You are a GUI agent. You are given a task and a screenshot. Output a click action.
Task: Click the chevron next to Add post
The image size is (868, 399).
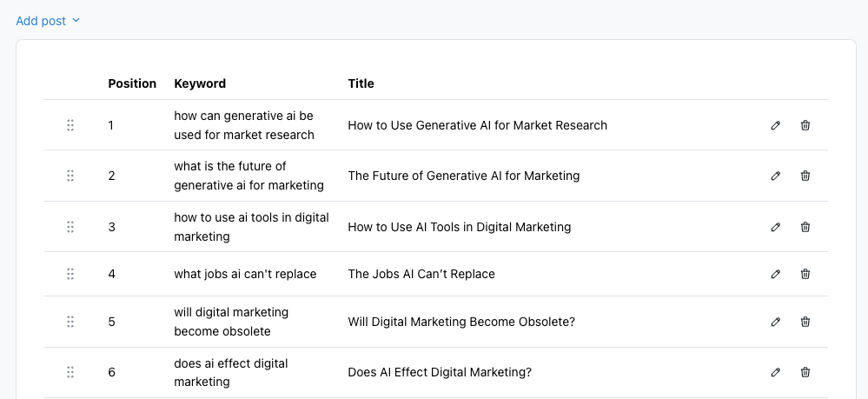76,21
